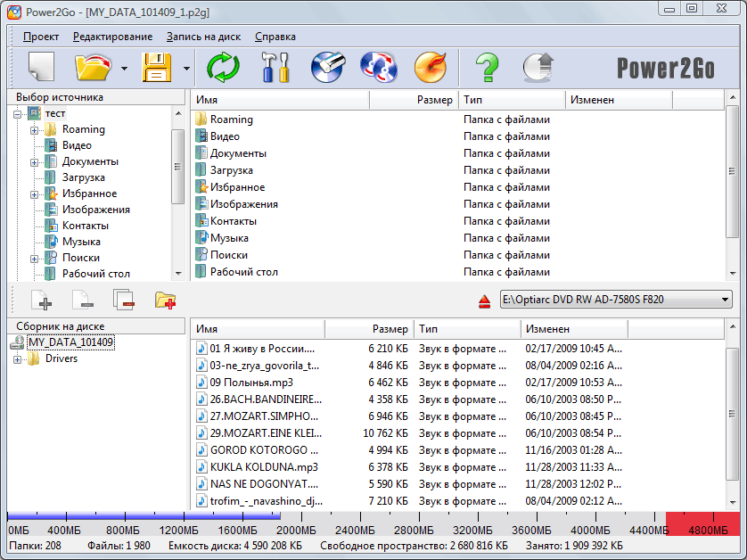Select Рабочий стол in source tree

coord(95,274)
